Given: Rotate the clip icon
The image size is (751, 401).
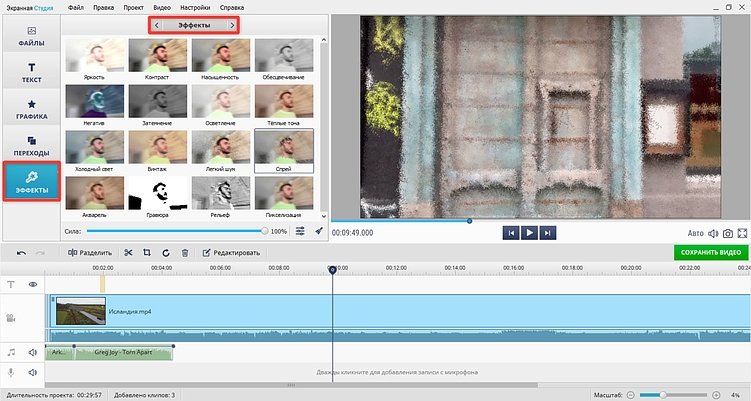Looking at the screenshot, I should pyautogui.click(x=166, y=252).
